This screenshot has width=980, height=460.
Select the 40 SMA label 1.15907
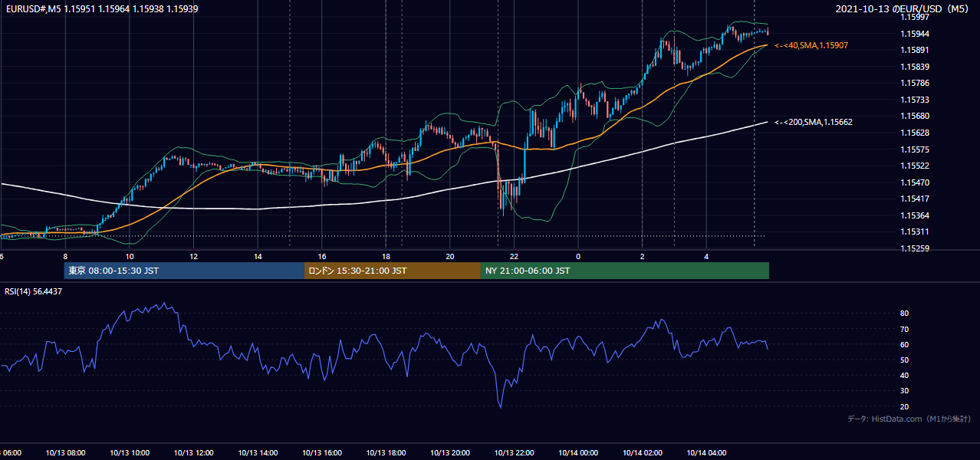811,46
